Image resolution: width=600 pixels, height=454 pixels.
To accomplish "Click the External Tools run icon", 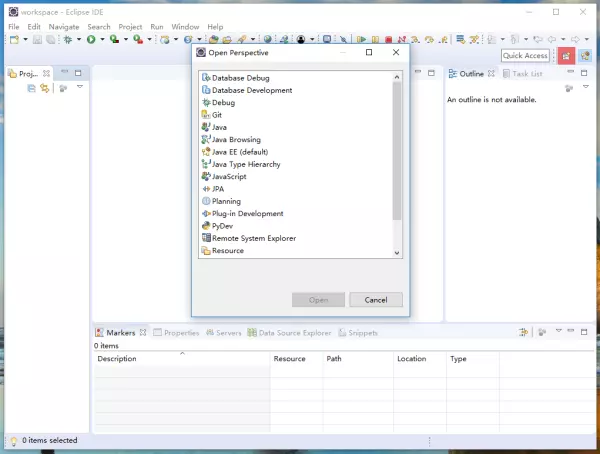I will click(x=138, y=39).
